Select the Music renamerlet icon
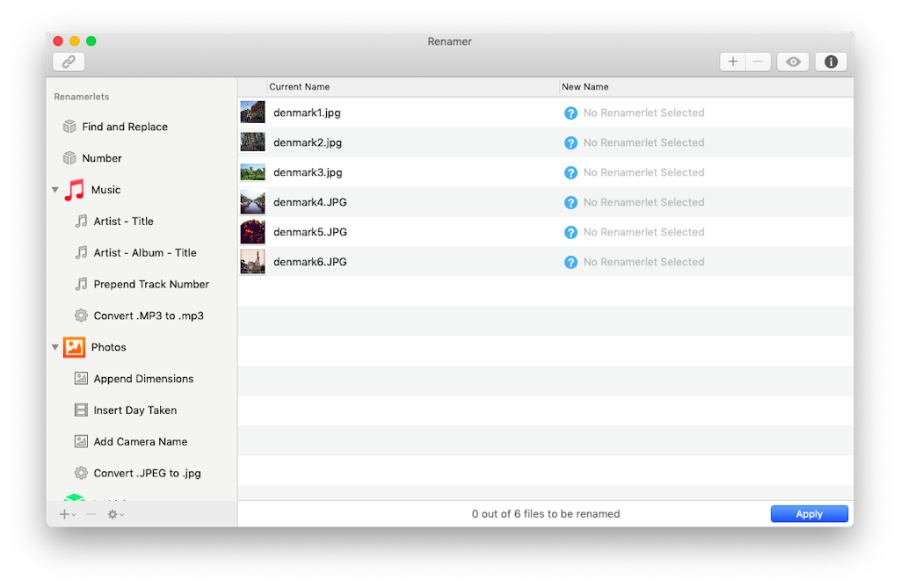900x588 pixels. coord(74,189)
